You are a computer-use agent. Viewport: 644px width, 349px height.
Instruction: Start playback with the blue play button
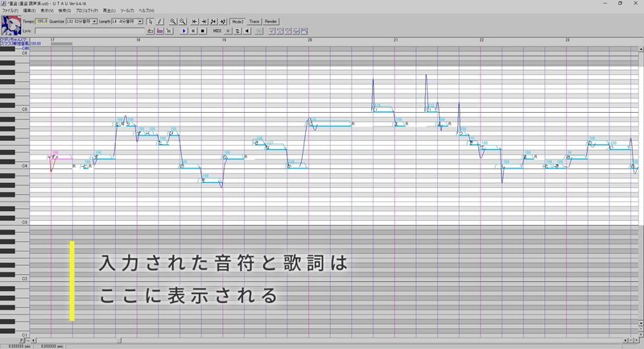[x=184, y=31]
